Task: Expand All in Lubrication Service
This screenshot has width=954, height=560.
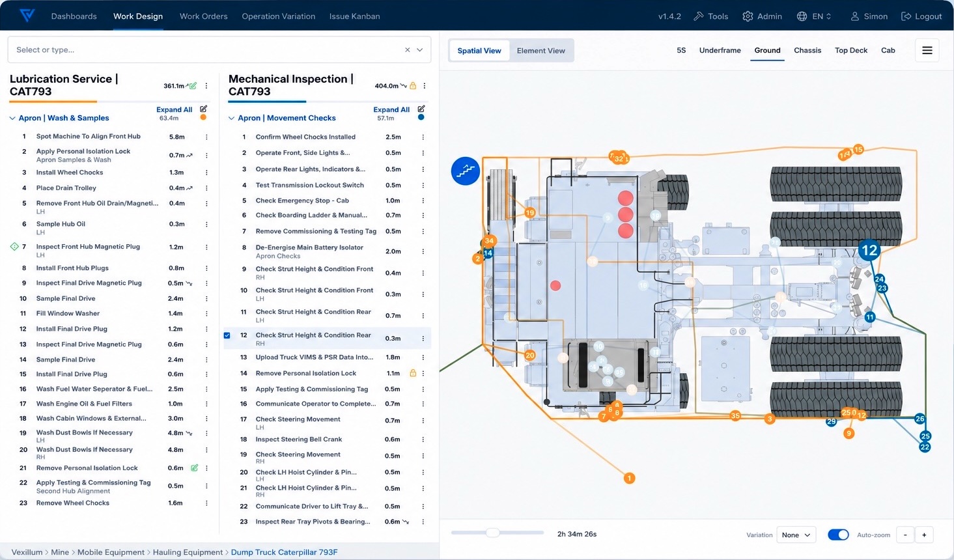Action: (x=174, y=109)
